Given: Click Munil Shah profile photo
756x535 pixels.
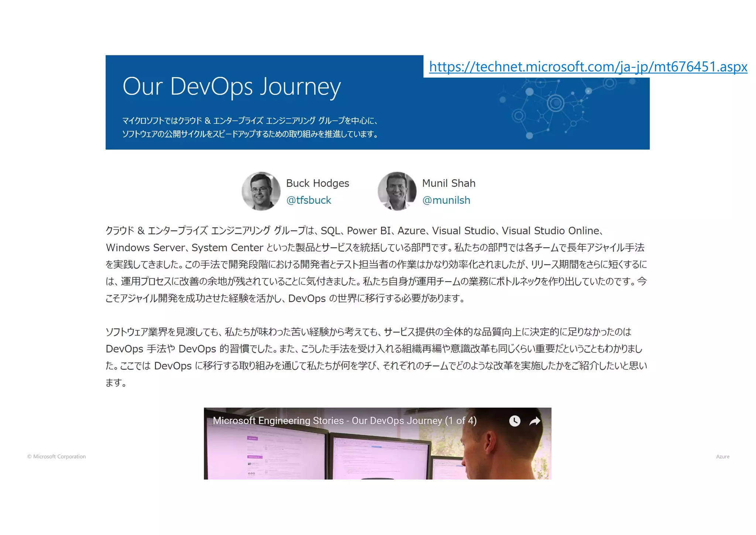Looking at the screenshot, I should point(397,191).
